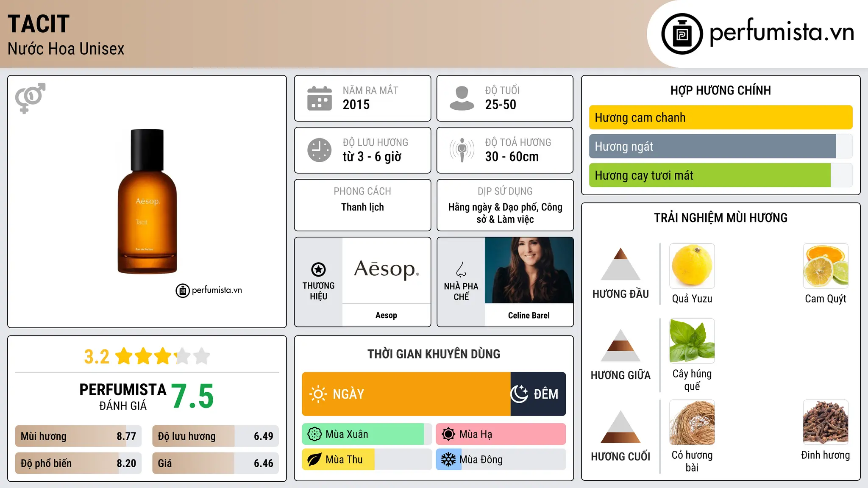Click the Aesop Tacit bottle product image
Viewport: 868px width, 488px height.
(147, 201)
